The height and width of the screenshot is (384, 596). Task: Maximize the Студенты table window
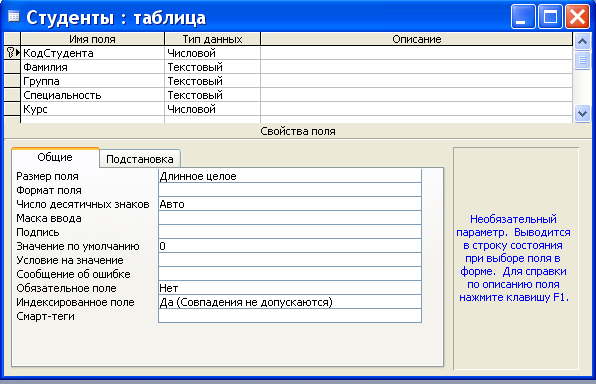tap(550, 17)
